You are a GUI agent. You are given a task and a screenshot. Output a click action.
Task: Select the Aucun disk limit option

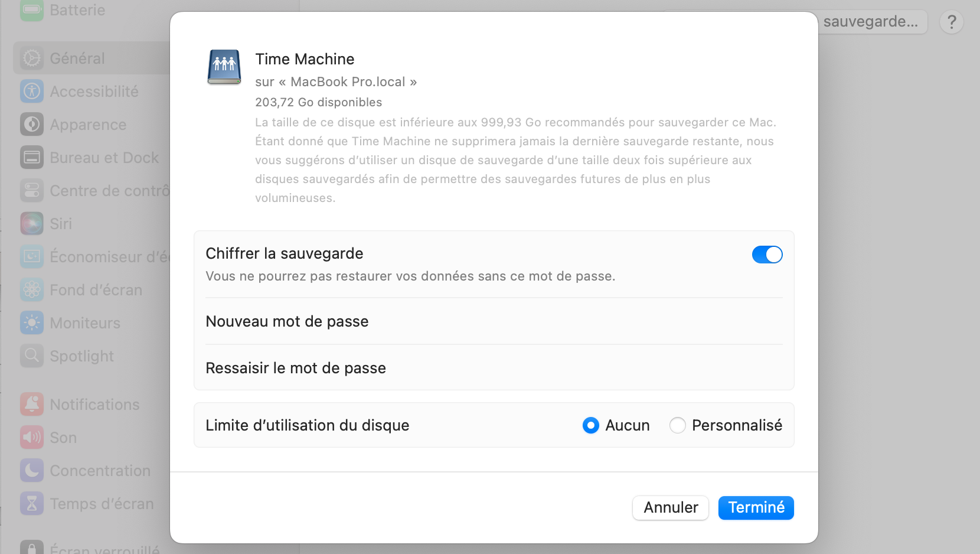(x=591, y=425)
